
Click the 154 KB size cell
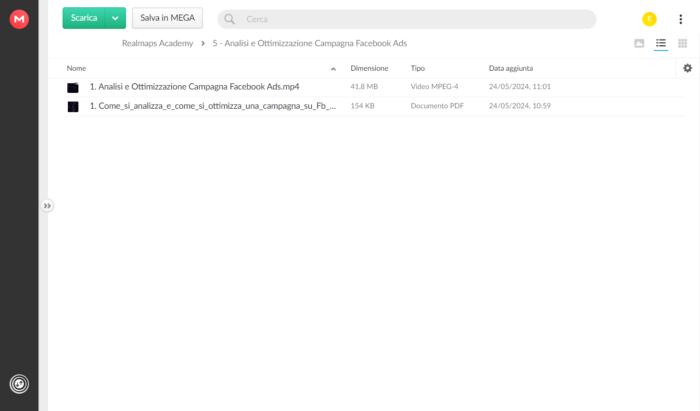point(362,106)
